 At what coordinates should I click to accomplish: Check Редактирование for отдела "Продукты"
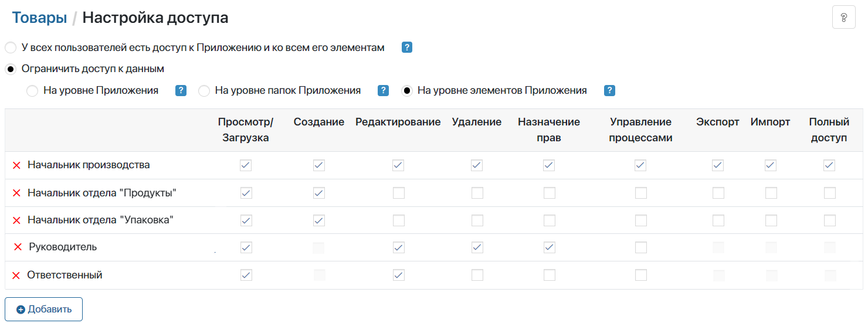tap(399, 193)
